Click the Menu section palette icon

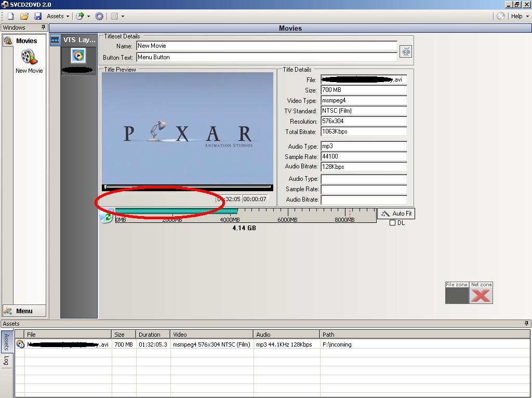[x=8, y=311]
